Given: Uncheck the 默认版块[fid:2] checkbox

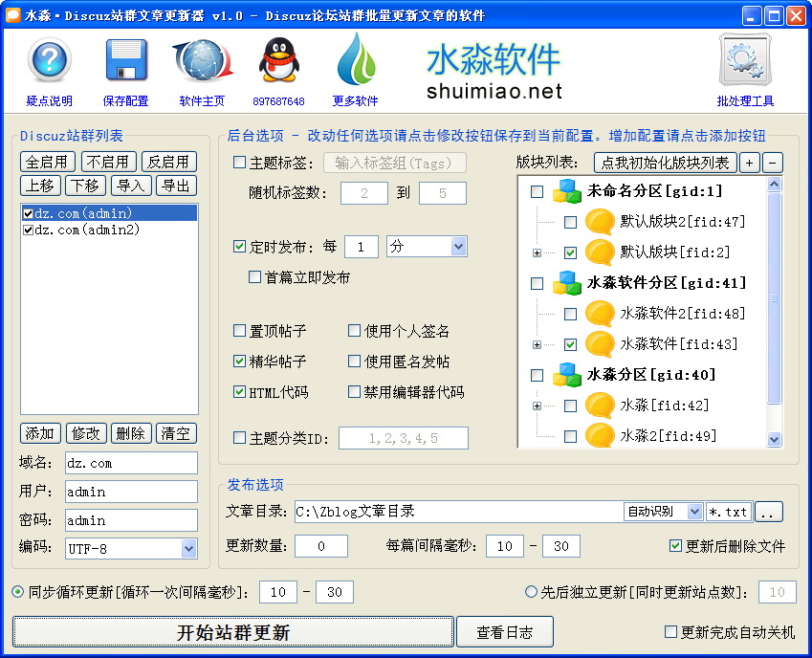Looking at the screenshot, I should tap(570, 253).
